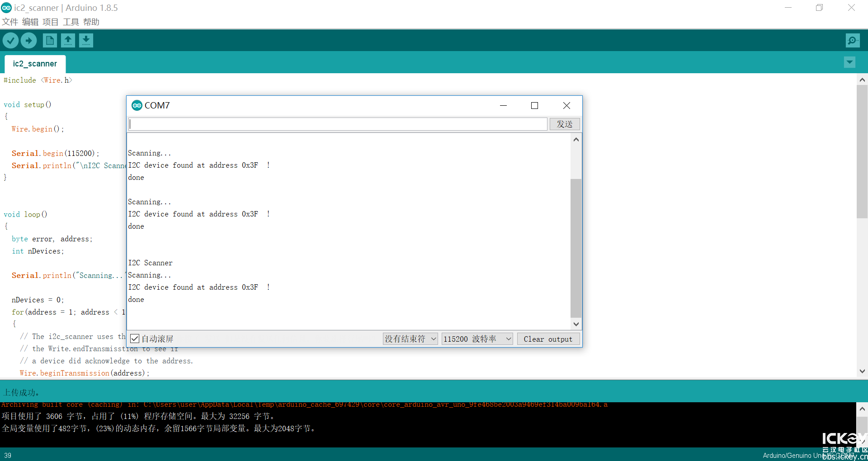Click the 'byte error, address;' code line
The height and width of the screenshot is (461, 868).
52,239
